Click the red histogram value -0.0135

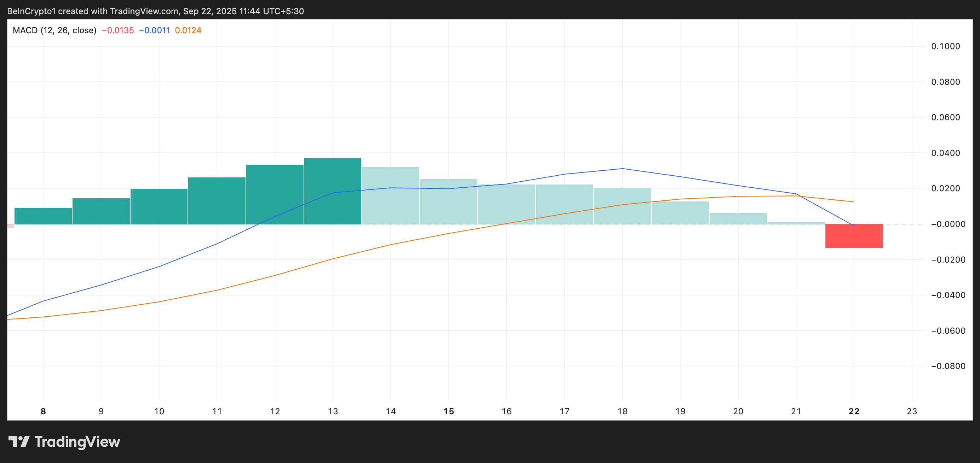pyautogui.click(x=118, y=30)
